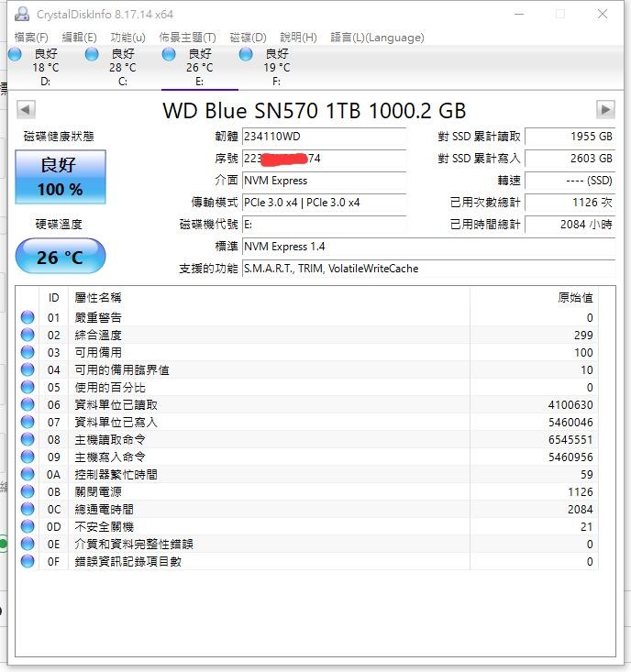Show previous disk with left arrow
Screen dimensions: 631x672
point(26,110)
